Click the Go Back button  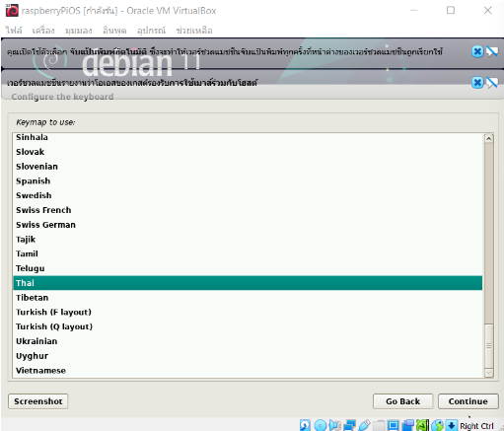pyautogui.click(x=402, y=401)
